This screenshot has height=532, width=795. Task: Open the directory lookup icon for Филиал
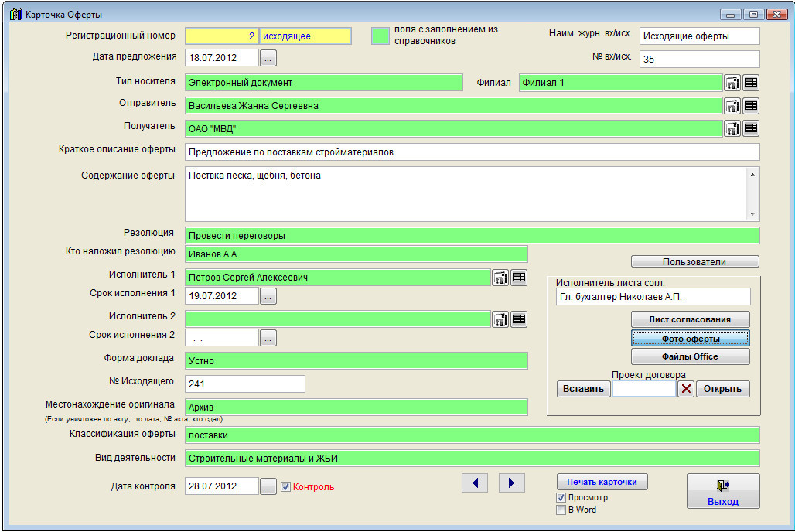point(732,83)
